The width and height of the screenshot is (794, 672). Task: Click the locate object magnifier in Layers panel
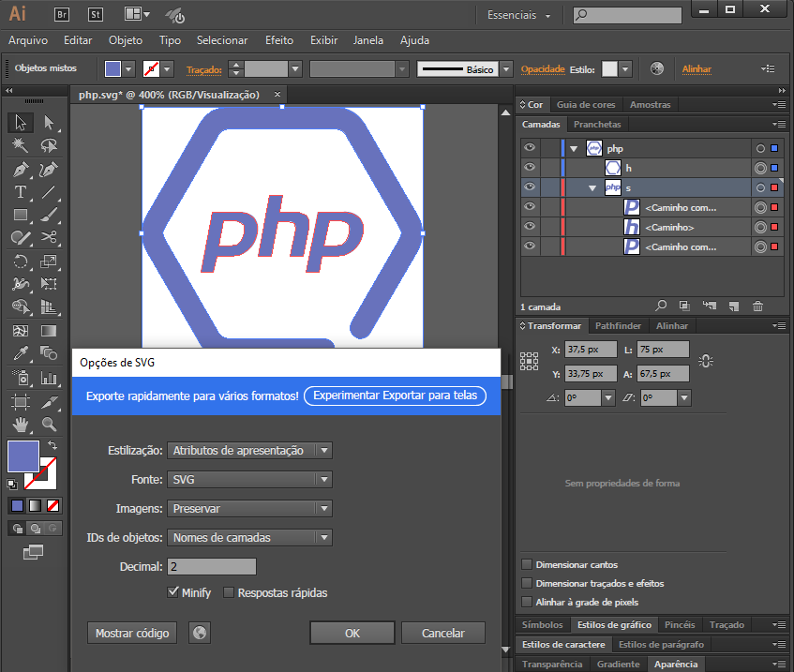661,306
